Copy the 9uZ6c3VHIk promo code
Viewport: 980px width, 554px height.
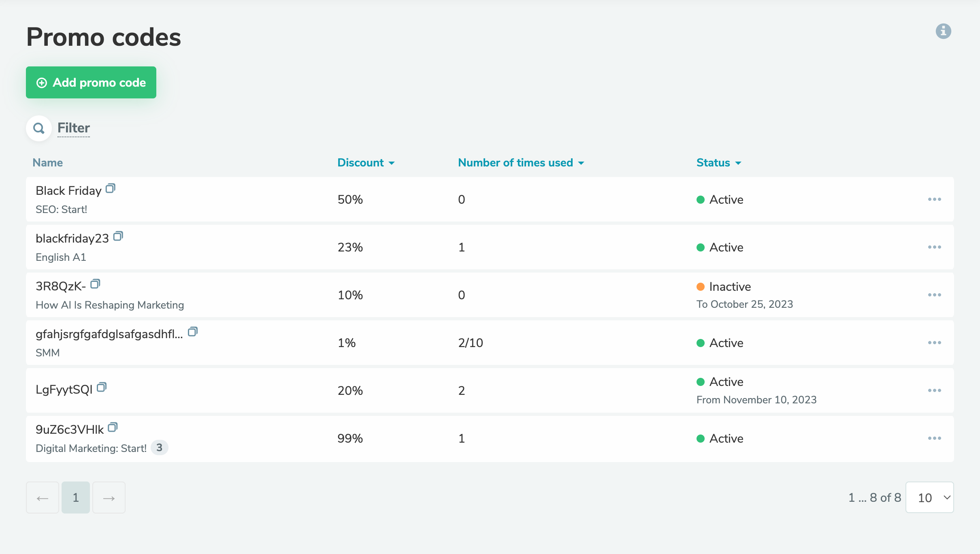pos(113,428)
